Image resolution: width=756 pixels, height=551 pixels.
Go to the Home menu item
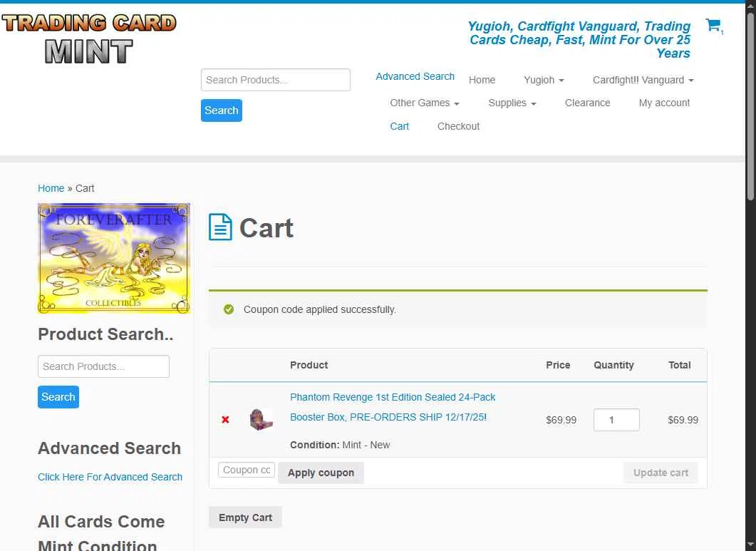482,80
